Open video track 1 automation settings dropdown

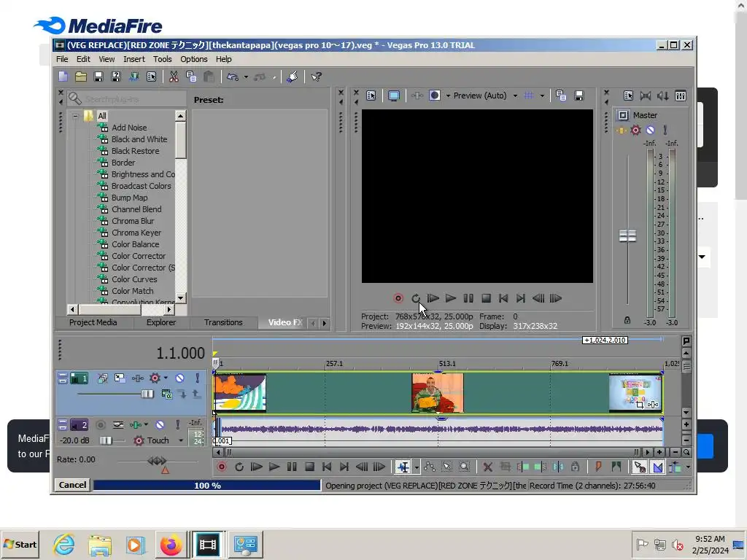pos(166,378)
